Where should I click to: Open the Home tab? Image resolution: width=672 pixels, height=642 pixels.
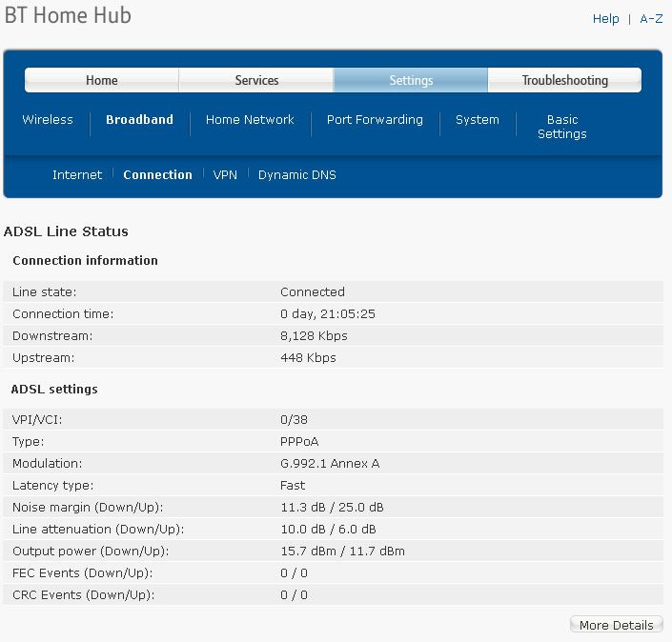click(x=102, y=80)
